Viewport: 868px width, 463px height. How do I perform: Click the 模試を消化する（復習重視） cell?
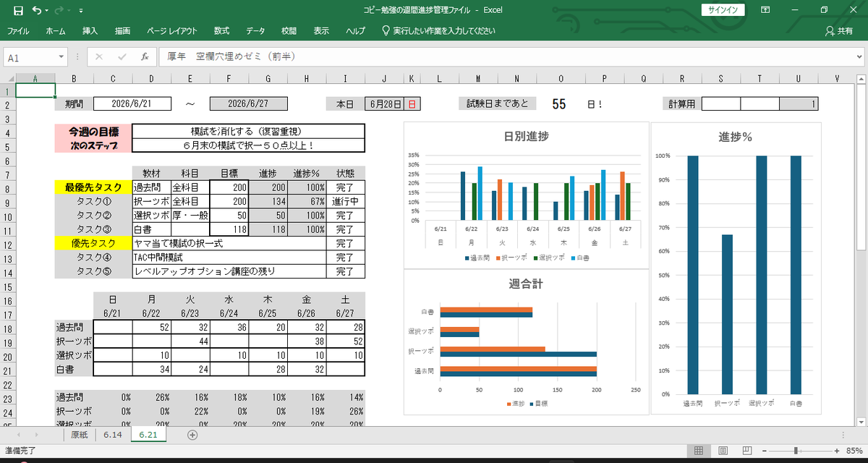249,131
